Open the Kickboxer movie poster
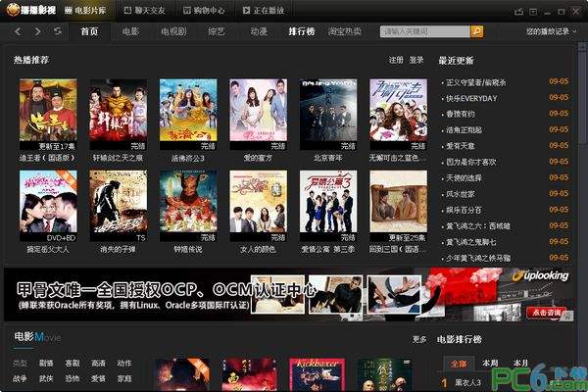 coord(317,375)
